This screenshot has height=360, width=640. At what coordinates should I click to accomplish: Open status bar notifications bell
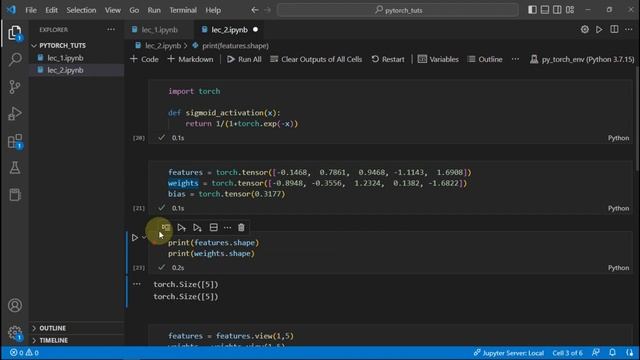point(612,353)
